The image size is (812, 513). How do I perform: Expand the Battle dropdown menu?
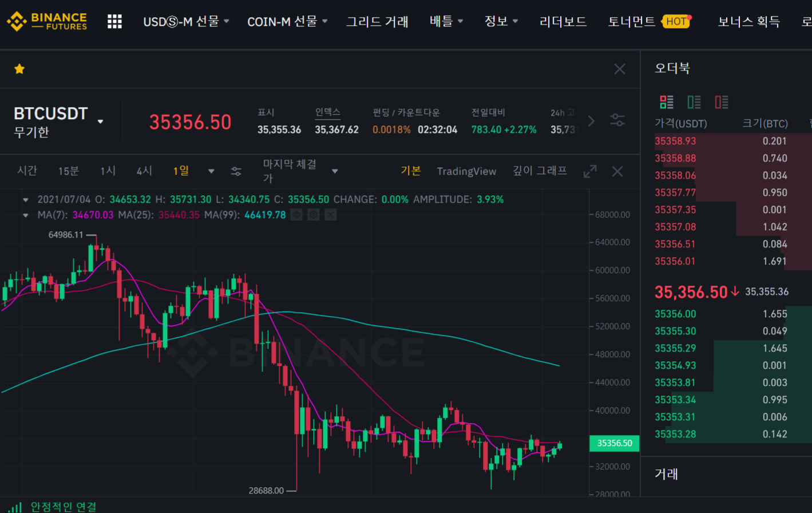pos(446,22)
